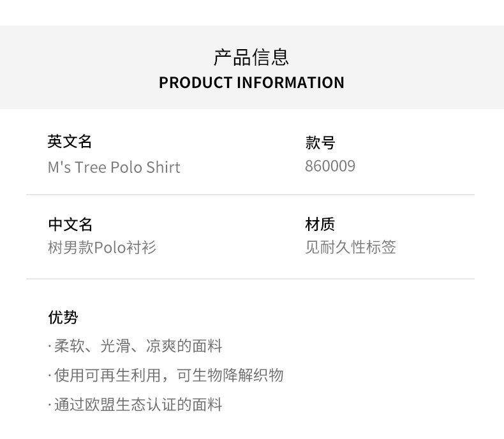Image resolution: width=504 pixels, height=439 pixels.
Task: Select the 树男款Polo衬衫 product name
Action: click(x=102, y=248)
